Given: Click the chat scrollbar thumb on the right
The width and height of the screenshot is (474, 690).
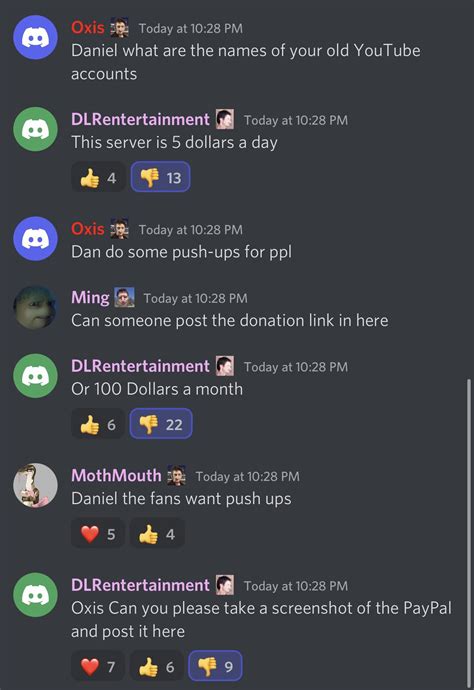Looking at the screenshot, I should tap(469, 534).
